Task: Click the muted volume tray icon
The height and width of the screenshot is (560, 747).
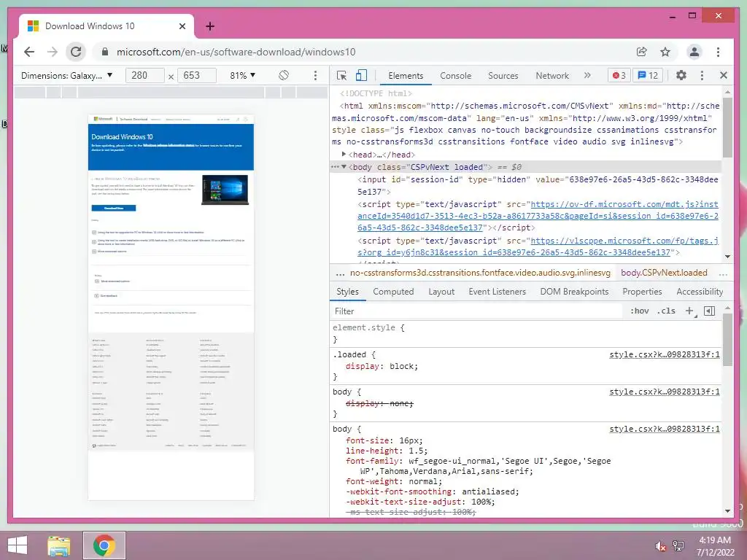Action: pyautogui.click(x=660, y=546)
